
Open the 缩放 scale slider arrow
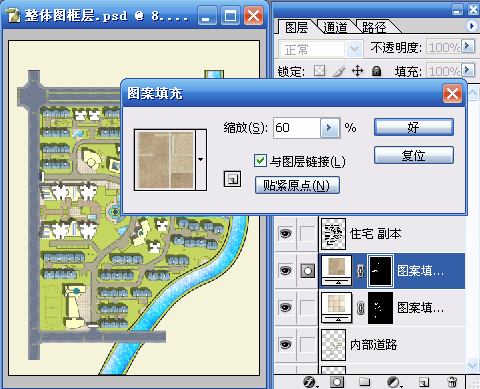coord(329,127)
